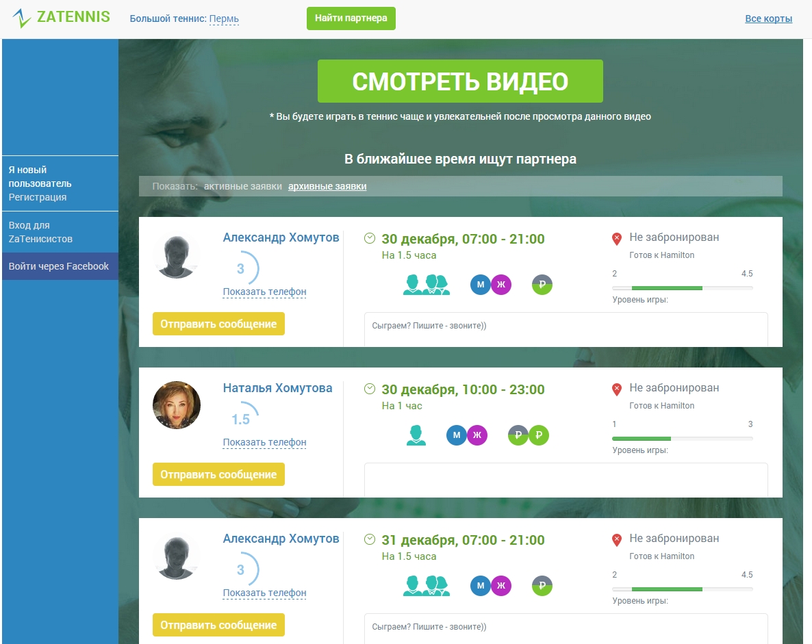This screenshot has width=812, height=644.
Task: Click purple Ж gender icon in Наталья Хомутова card
Action: click(x=477, y=435)
